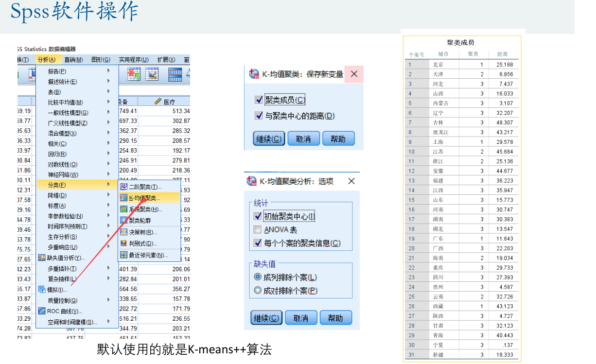Click the ROC 曲线 icon
Screen dimensions: 596x364
point(42,311)
